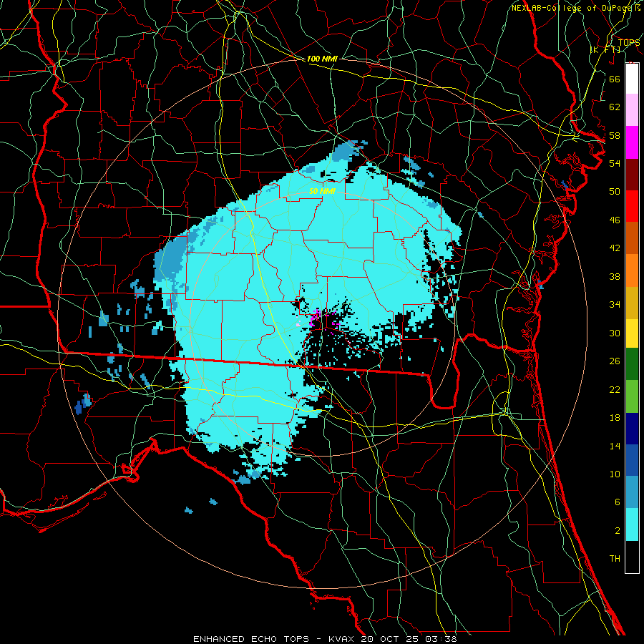This screenshot has width=644, height=644.
Task: Click the "18" legend value
Action: (615, 418)
